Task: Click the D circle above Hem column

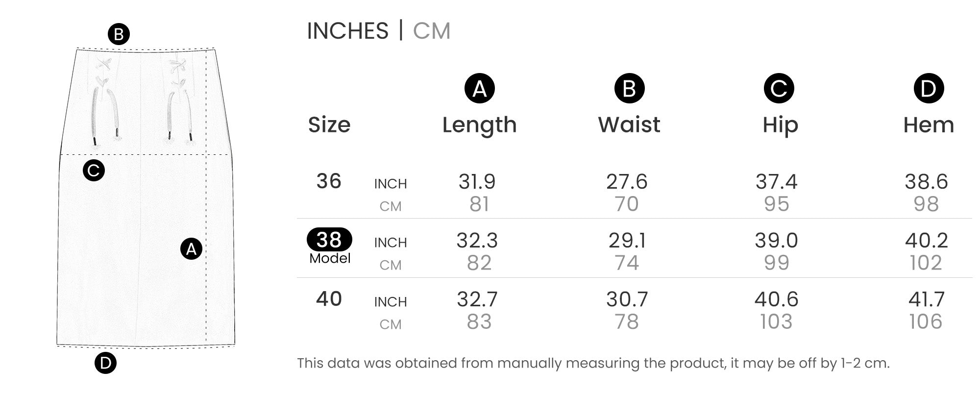Action: pos(928,89)
